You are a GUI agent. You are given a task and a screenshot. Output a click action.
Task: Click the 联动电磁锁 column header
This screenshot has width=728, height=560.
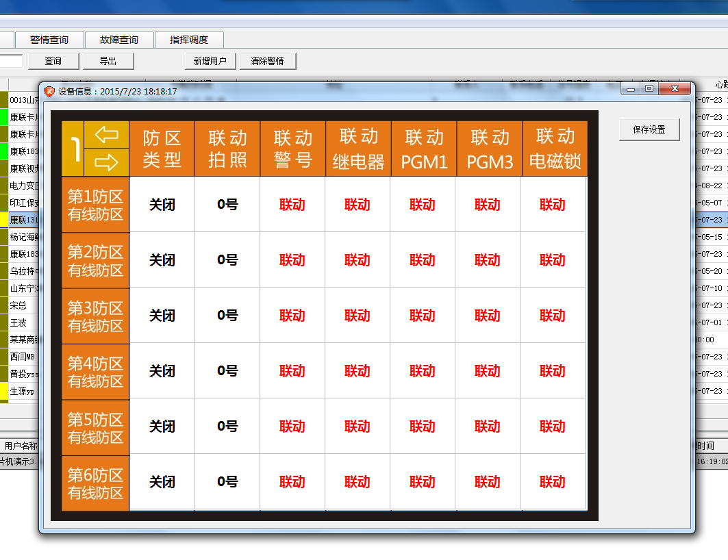coord(555,149)
